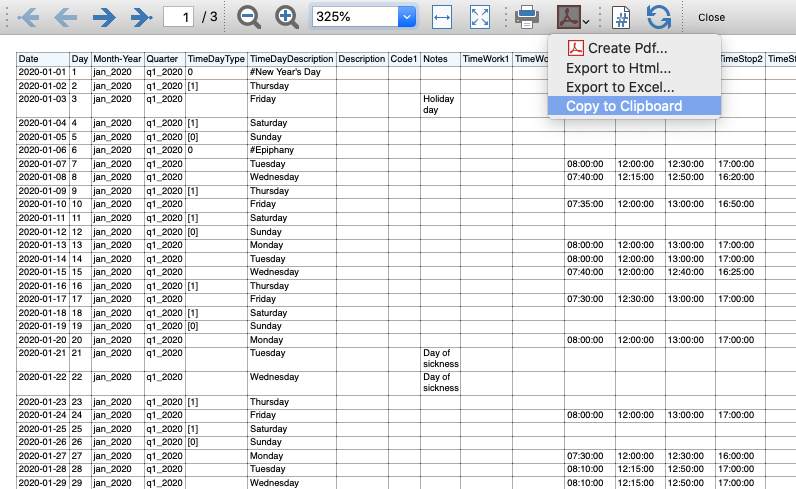Viewport: 796px width, 489px height.
Task: Click Monday in the 2020-01-13 row
Action: [x=266, y=245]
